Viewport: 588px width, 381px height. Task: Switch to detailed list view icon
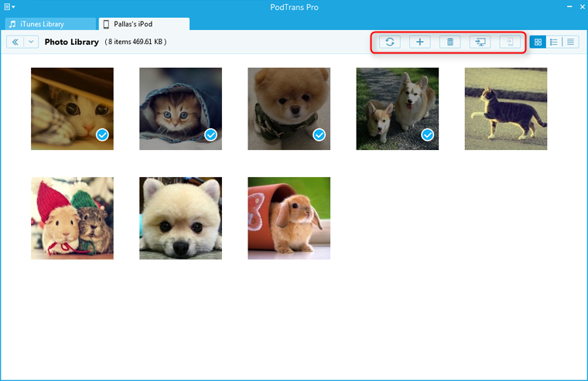554,42
